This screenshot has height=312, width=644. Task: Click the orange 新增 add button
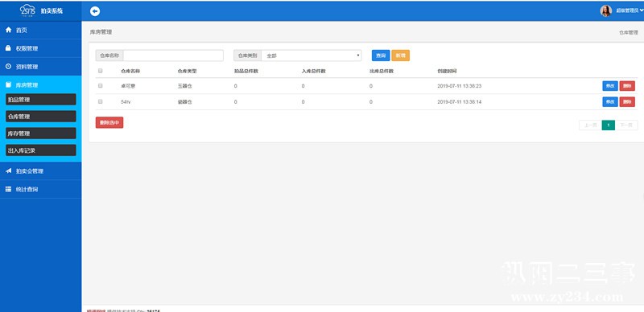click(x=400, y=55)
